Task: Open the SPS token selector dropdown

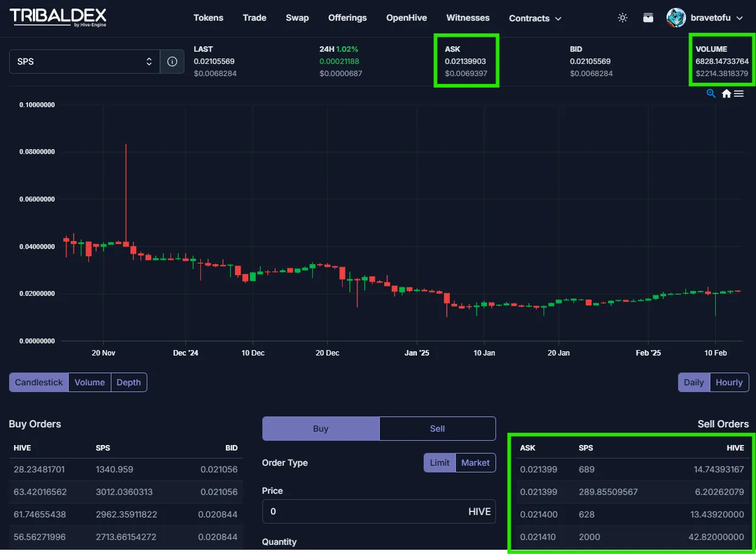Action: tap(85, 61)
